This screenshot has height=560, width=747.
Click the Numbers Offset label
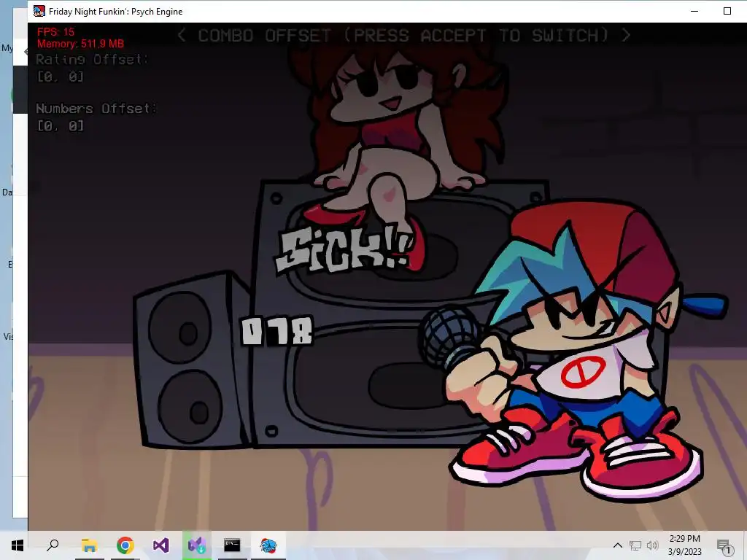click(x=96, y=109)
